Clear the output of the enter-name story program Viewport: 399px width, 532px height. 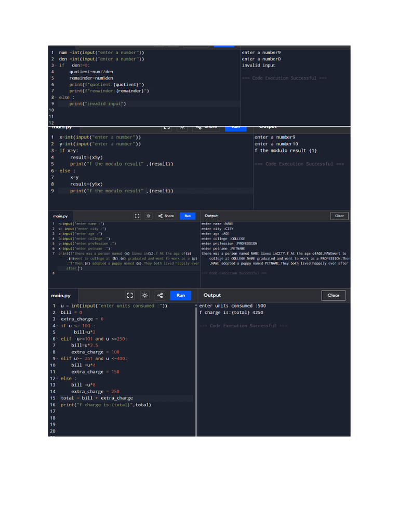pyautogui.click(x=339, y=216)
